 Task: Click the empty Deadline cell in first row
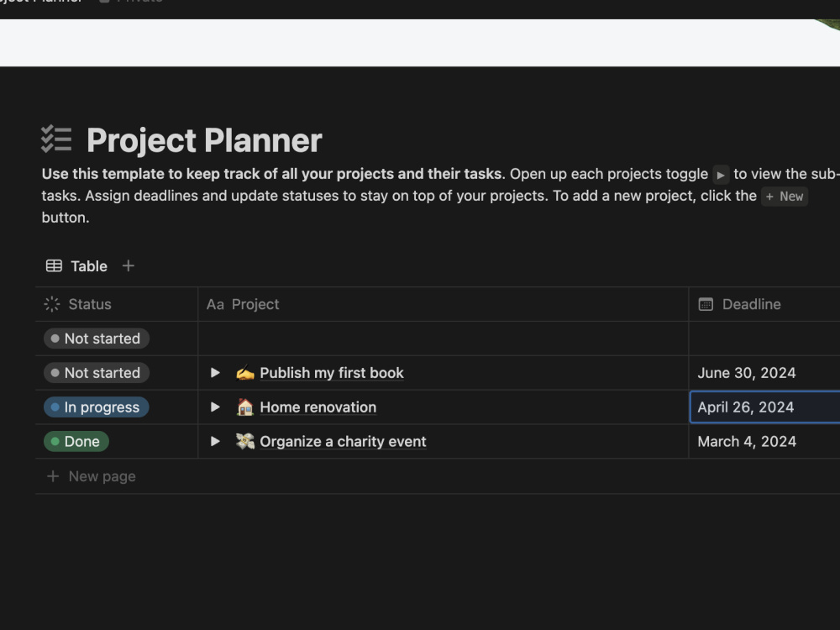764,339
